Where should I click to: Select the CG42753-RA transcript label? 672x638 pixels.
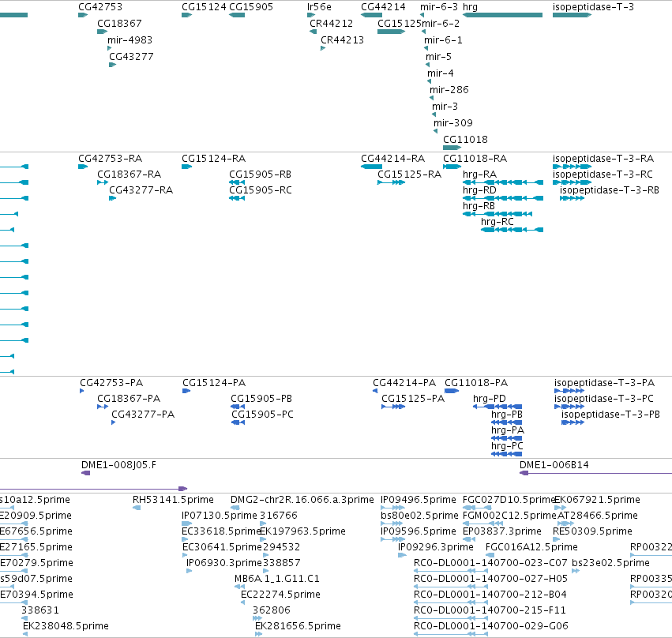tap(110, 159)
